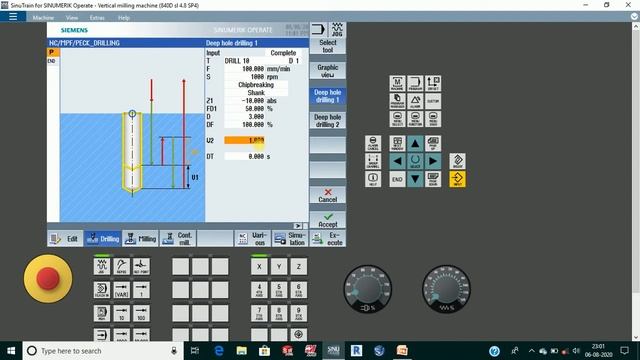Click the GROUP CHANNEL key
This screenshot has height=360, width=640.
point(373,161)
